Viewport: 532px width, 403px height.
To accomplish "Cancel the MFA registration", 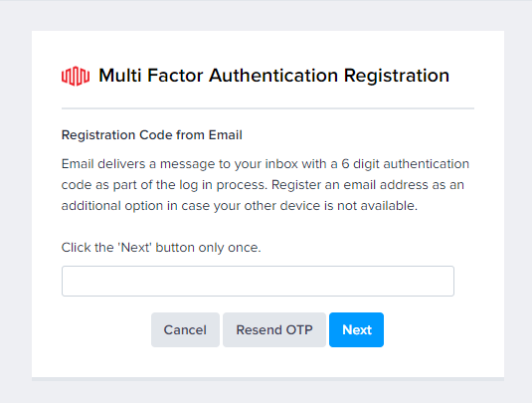I will click(185, 329).
